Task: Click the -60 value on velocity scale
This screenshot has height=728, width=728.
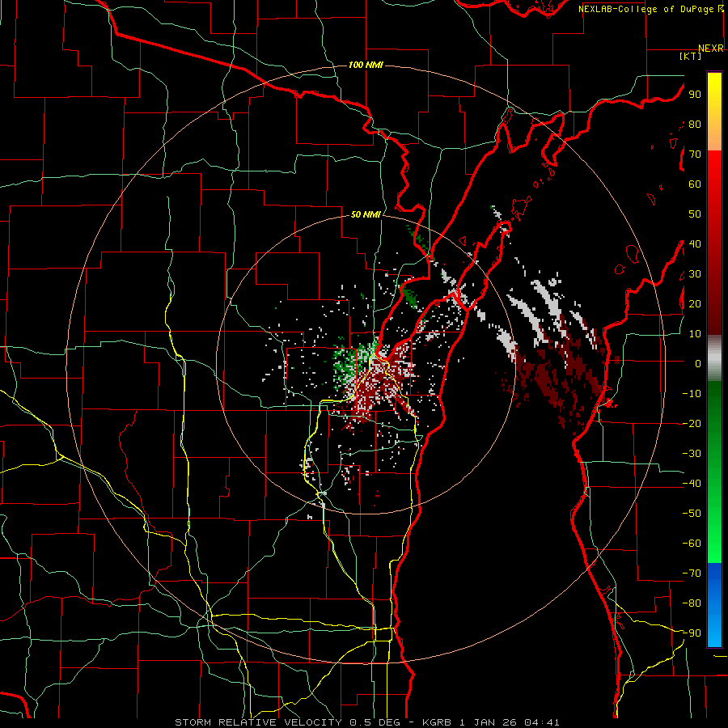Action: (692, 544)
